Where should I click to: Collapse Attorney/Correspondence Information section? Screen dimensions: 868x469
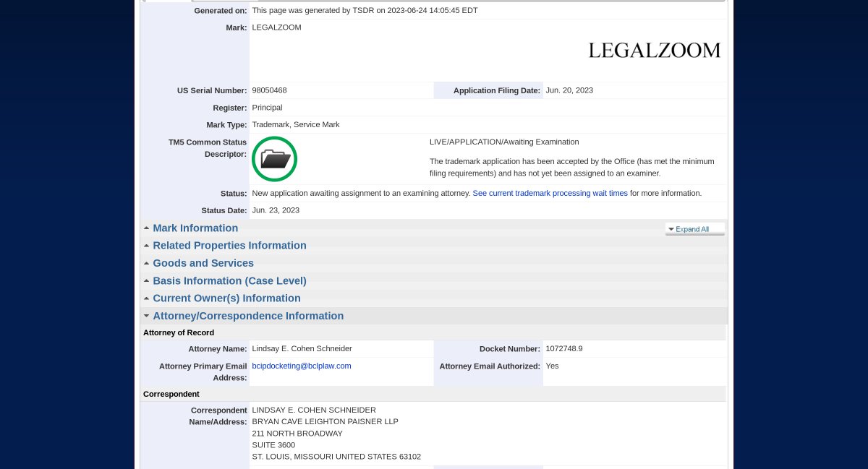coord(248,316)
